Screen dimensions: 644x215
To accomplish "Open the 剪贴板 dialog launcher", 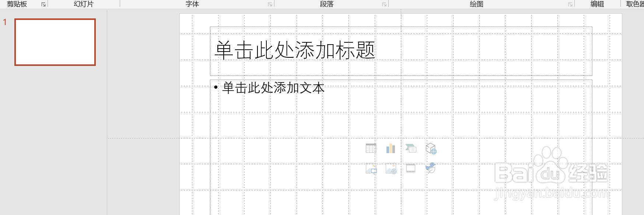I will [43, 4].
